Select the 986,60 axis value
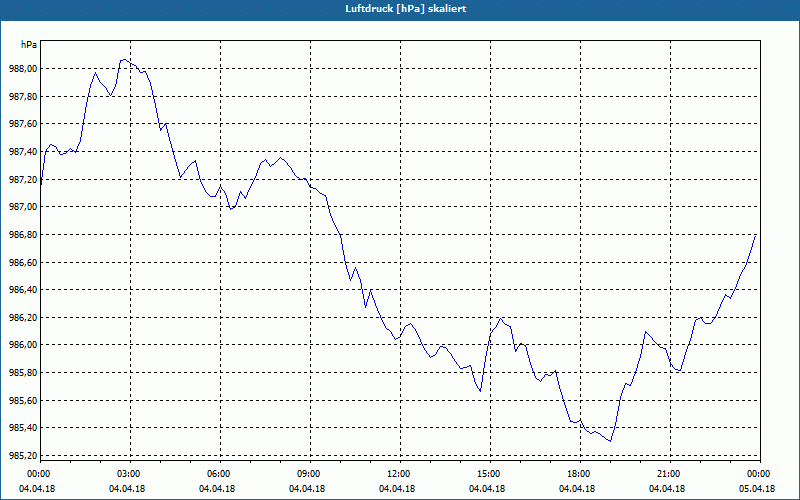 pyautogui.click(x=22, y=263)
